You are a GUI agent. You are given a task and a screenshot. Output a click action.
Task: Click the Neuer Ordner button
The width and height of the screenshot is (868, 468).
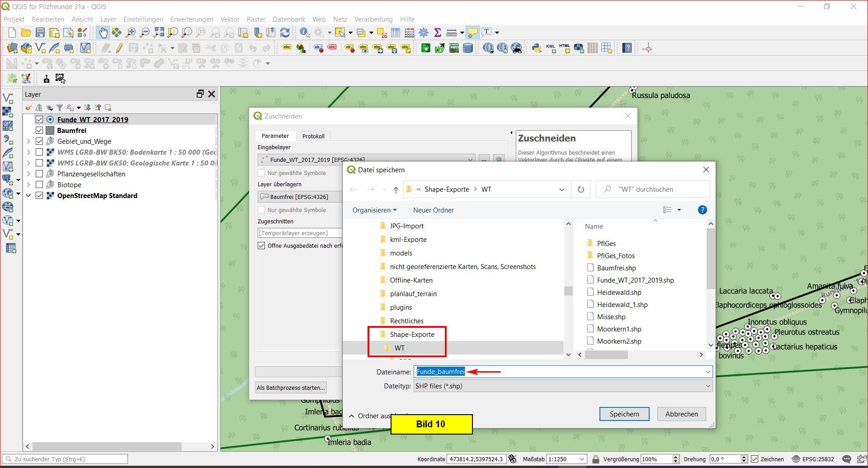point(433,210)
